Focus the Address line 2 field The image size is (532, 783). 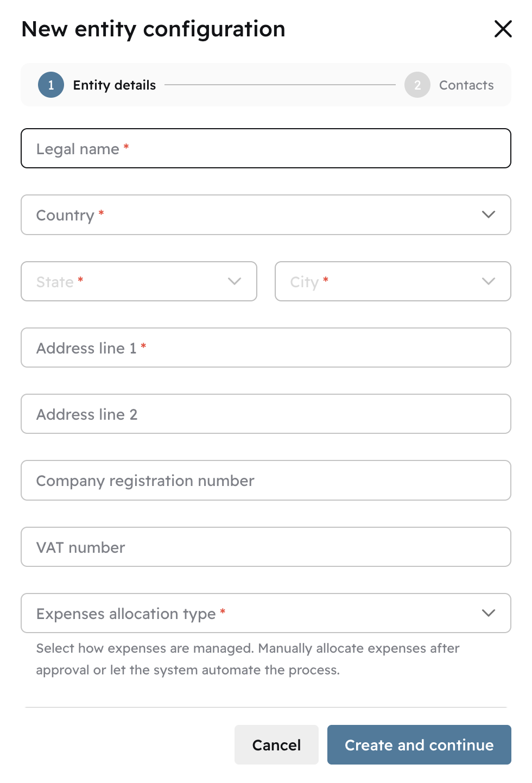tap(266, 414)
